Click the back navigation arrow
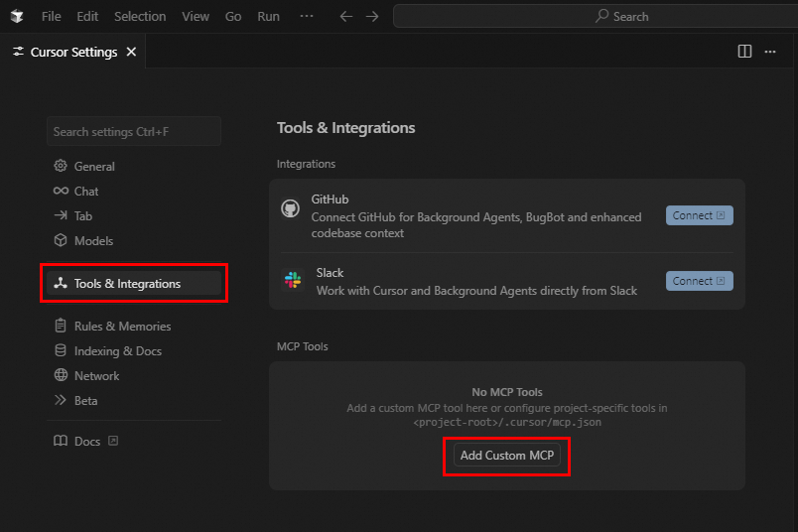This screenshot has width=798, height=532. [x=346, y=17]
